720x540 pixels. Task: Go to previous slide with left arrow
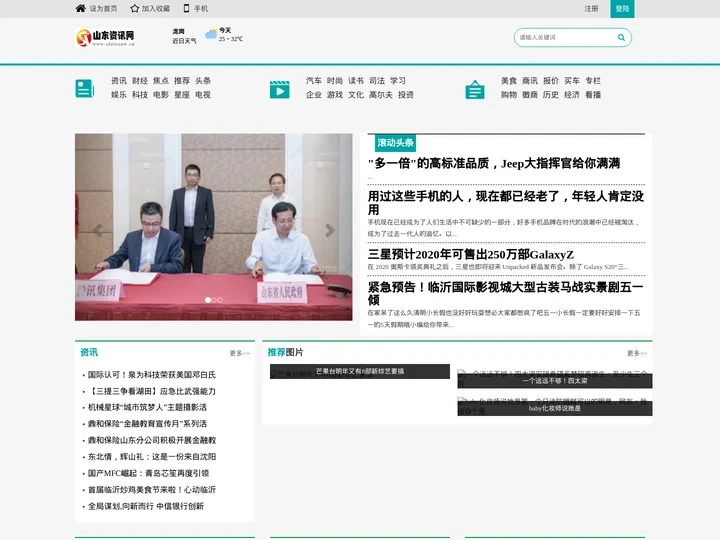97,230
